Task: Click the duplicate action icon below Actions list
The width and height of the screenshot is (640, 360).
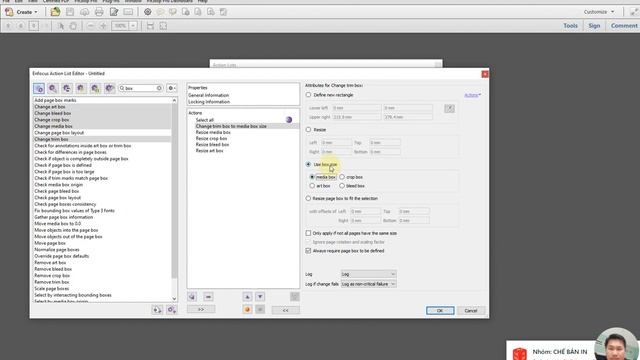Action: click(192, 297)
